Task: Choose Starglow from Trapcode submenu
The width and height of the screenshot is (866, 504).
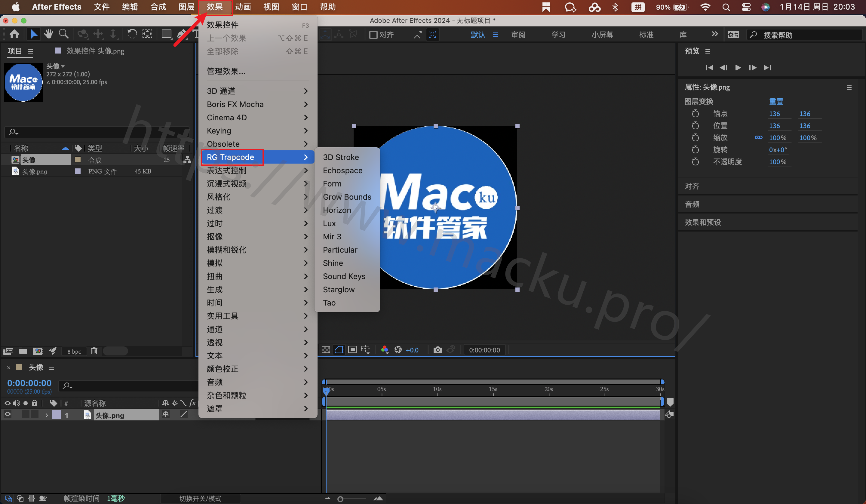Action: pyautogui.click(x=347, y=290)
